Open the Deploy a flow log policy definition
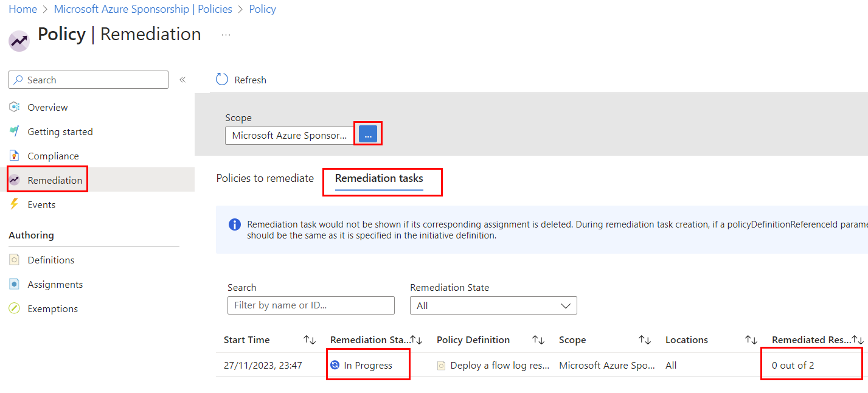 [499, 366]
